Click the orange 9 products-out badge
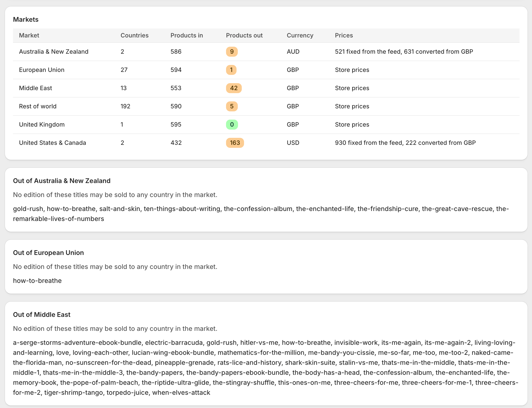 click(x=232, y=52)
